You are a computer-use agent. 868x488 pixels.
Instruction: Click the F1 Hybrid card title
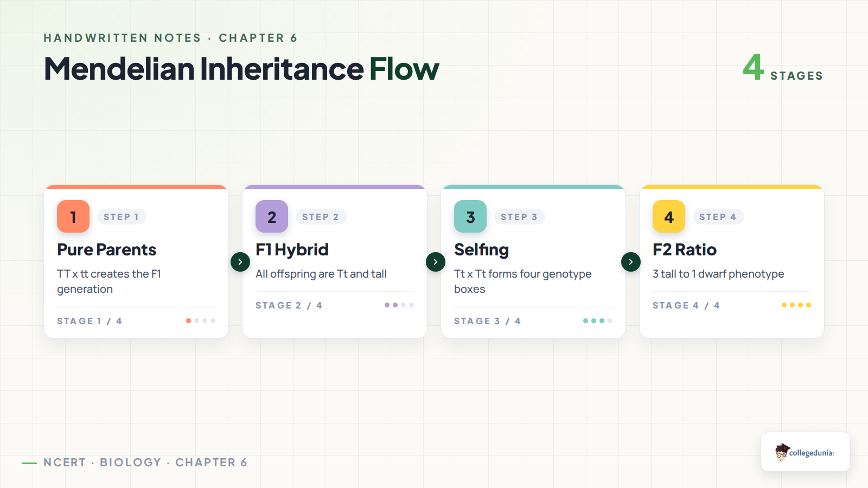(x=292, y=249)
